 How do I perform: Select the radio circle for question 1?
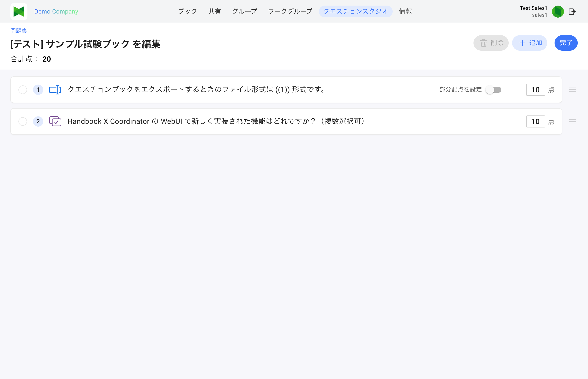coord(23,89)
